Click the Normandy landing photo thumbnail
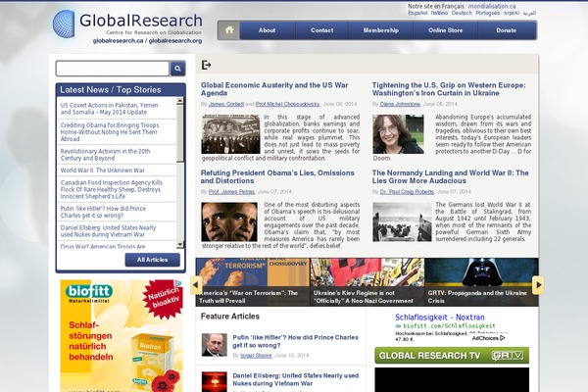Viewport: 588px width, 392px height. [402, 222]
